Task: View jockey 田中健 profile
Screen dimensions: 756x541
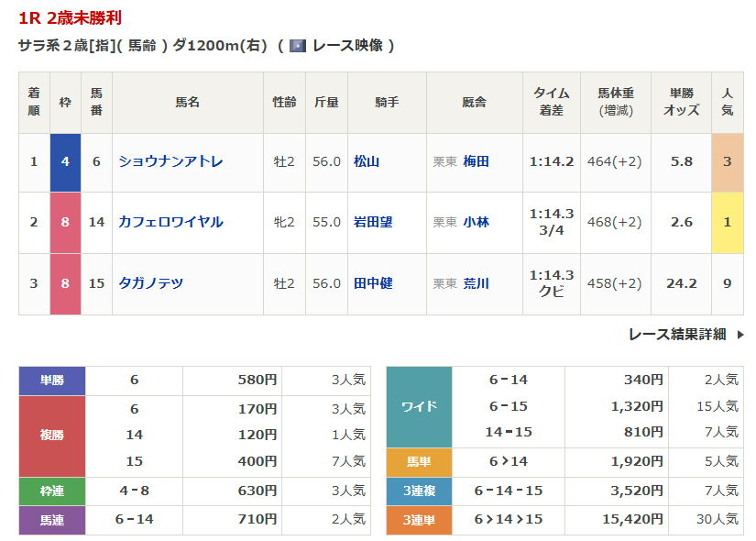Action: (373, 283)
